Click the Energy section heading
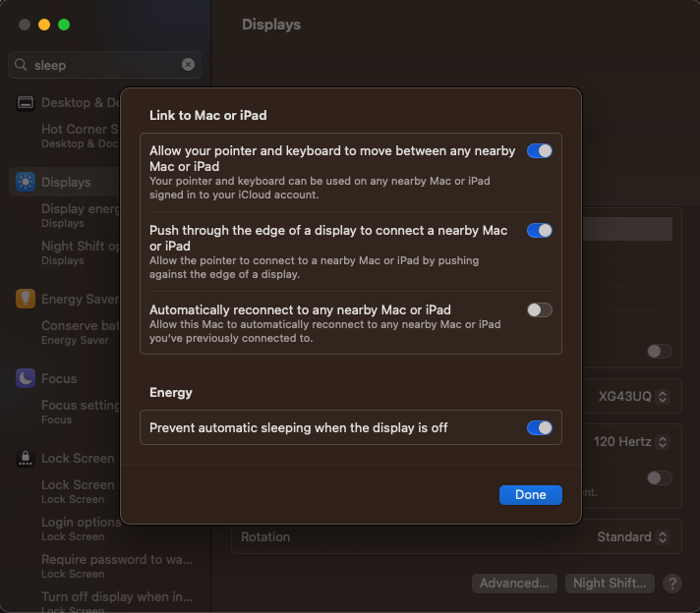 (x=171, y=392)
